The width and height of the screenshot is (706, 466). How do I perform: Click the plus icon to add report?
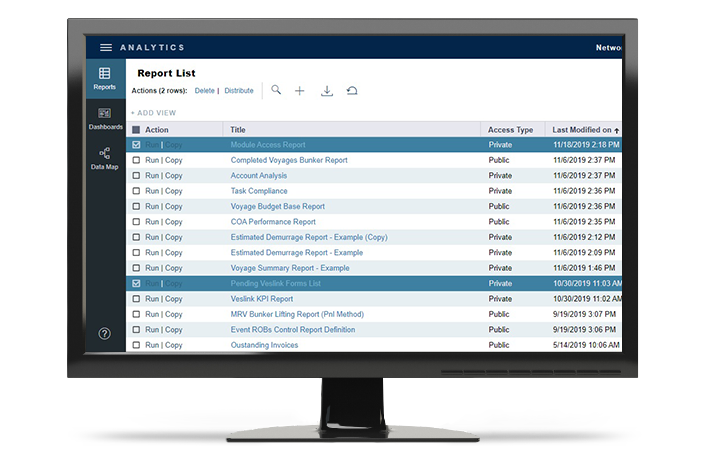point(299,91)
